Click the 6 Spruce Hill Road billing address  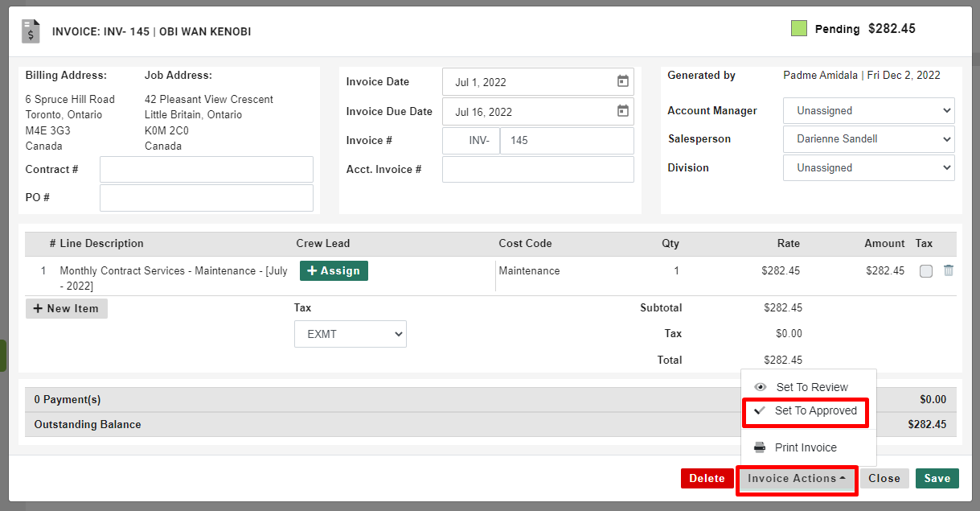click(x=70, y=100)
